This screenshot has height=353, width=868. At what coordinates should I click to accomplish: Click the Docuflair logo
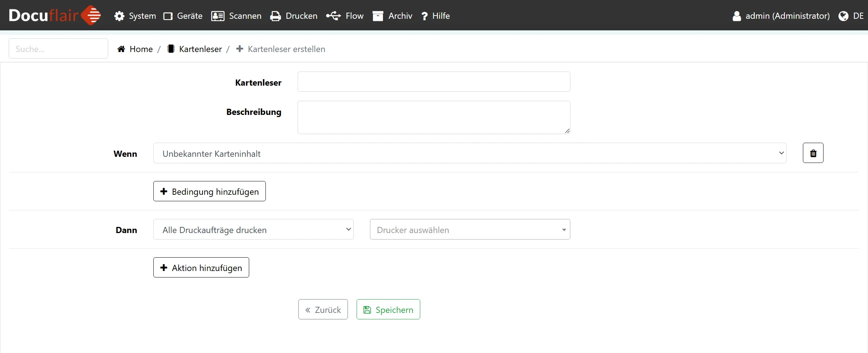(x=55, y=15)
